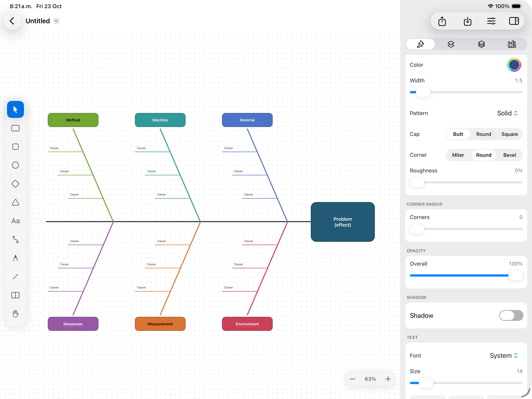
Task: Zoom out with the minus button
Action: click(x=353, y=379)
